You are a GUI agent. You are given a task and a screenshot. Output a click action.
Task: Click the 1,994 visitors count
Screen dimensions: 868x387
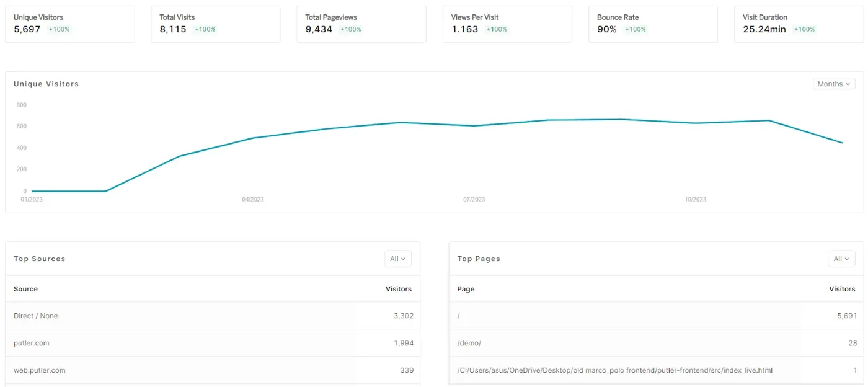(404, 343)
